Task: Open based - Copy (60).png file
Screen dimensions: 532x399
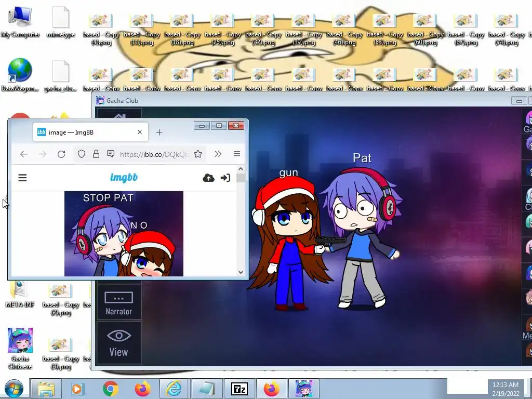Action: pyautogui.click(x=425, y=29)
